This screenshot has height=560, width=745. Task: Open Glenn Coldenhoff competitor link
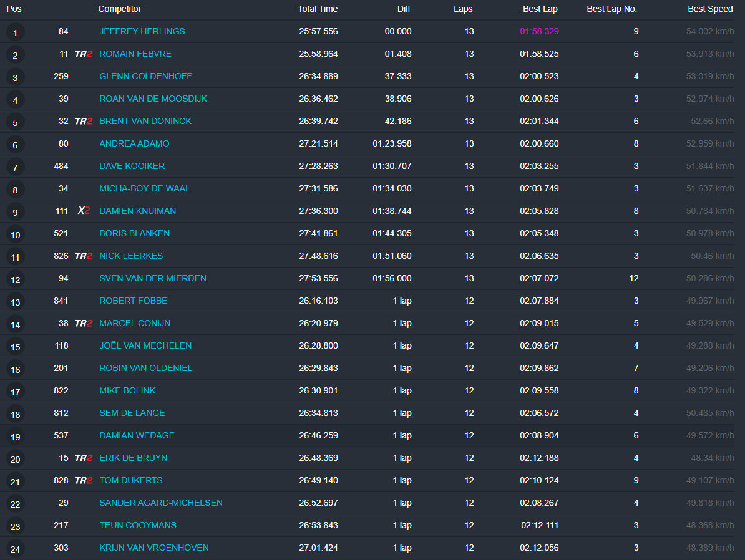point(145,76)
